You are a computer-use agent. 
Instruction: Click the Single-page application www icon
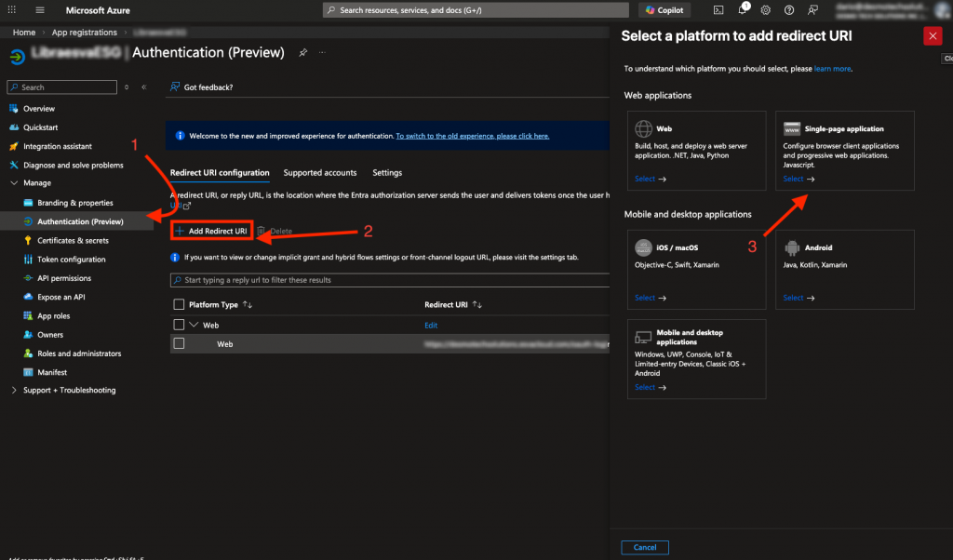(x=792, y=128)
